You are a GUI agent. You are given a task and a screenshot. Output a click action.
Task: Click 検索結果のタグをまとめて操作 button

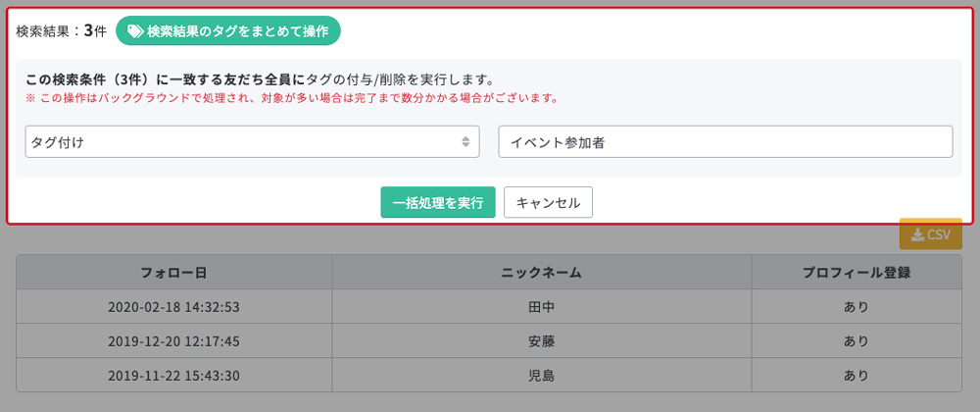tap(228, 31)
